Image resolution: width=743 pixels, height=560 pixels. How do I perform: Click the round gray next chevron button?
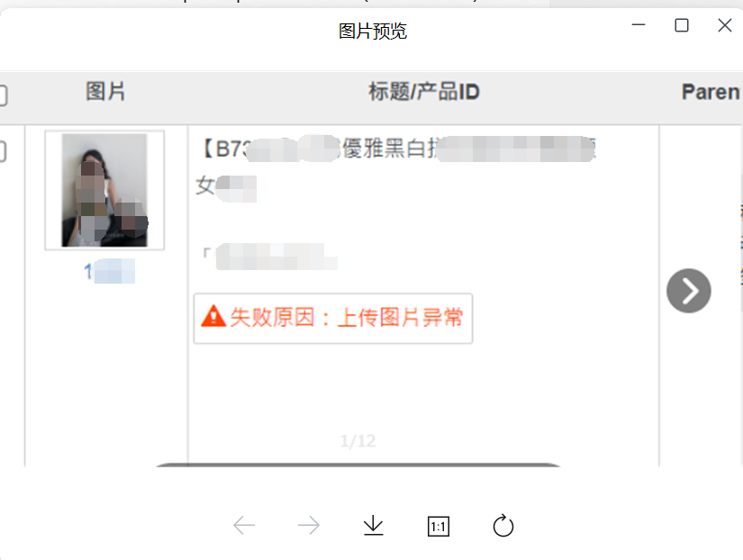coord(688,291)
